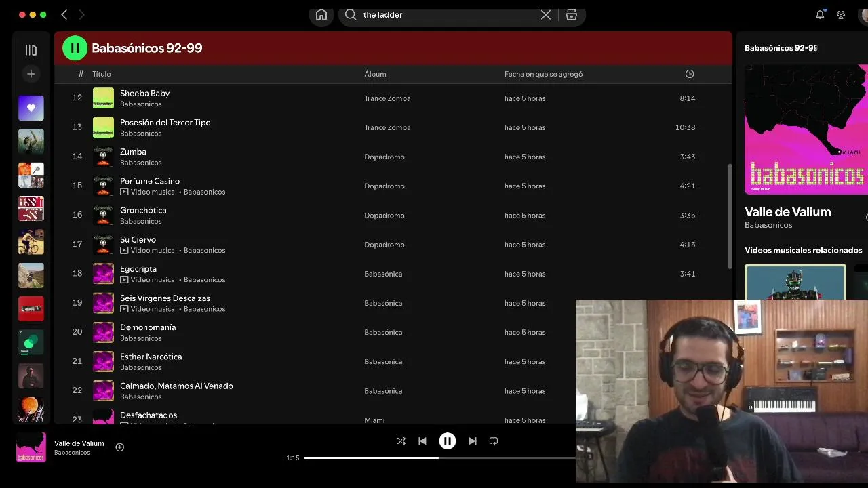Toggle shuffle playback
The width and height of the screenshot is (868, 488).
coord(401,441)
